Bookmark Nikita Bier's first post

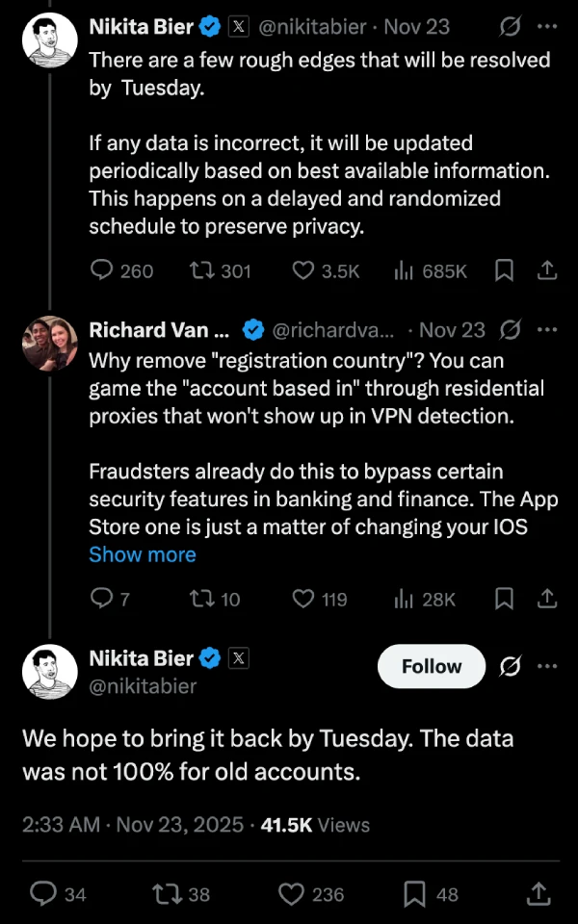pyautogui.click(x=504, y=270)
